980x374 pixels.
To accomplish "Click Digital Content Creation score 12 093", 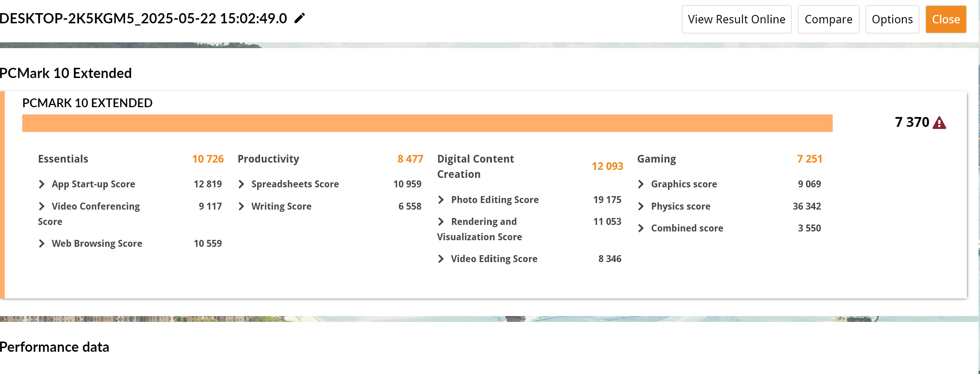I will (607, 166).
